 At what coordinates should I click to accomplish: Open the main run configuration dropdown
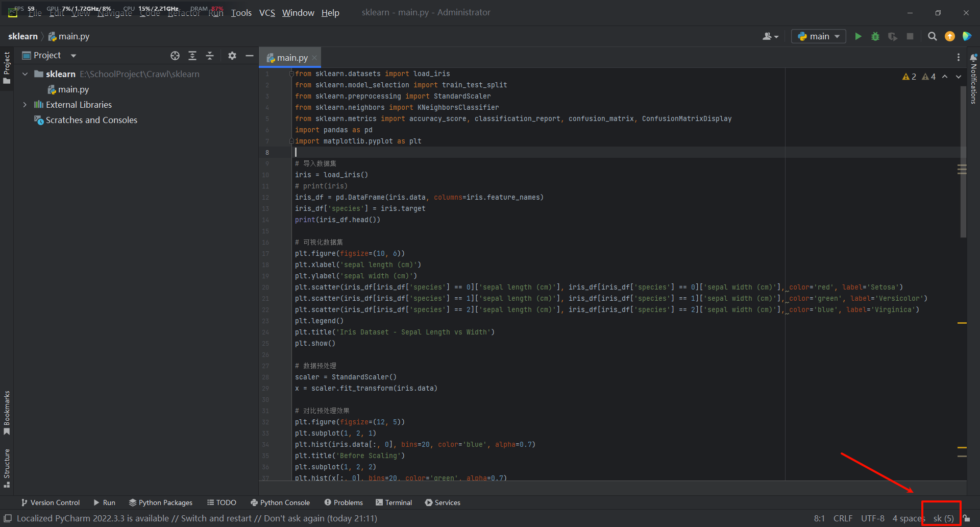pos(819,36)
